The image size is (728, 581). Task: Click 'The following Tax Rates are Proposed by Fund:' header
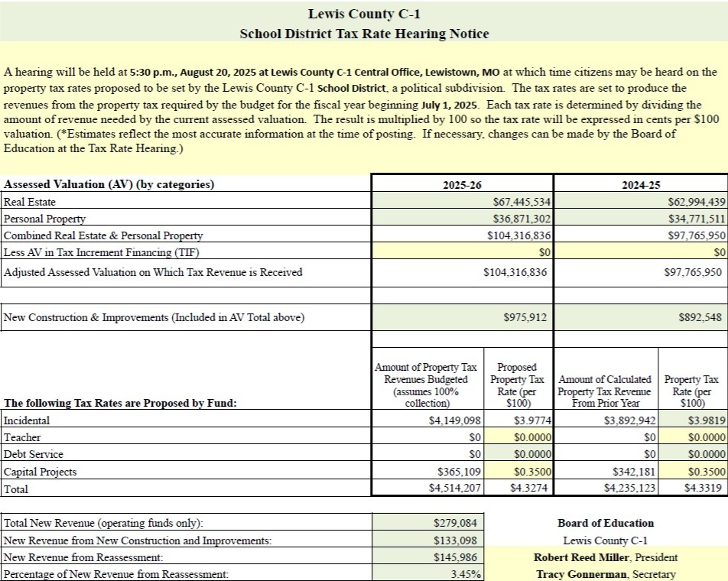pos(120,403)
